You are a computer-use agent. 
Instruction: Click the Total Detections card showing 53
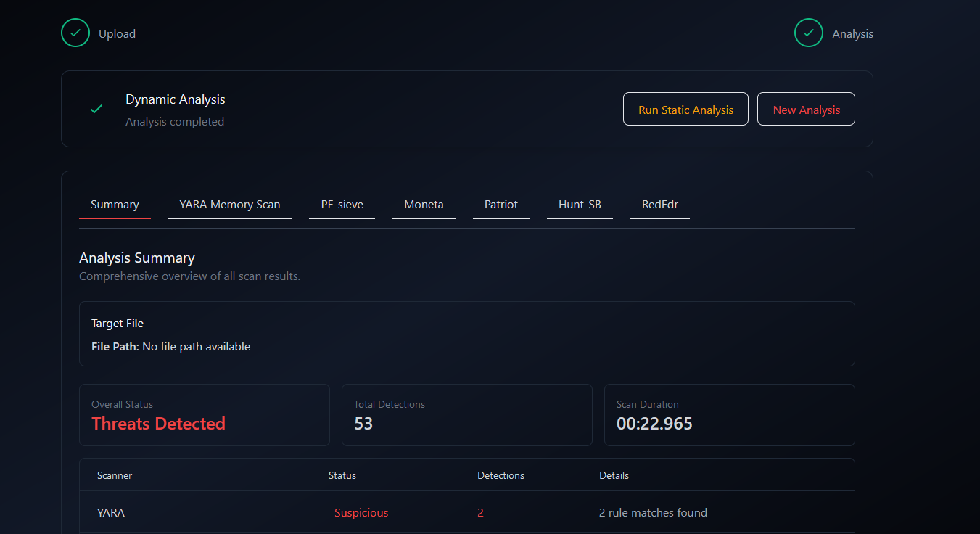tap(466, 415)
